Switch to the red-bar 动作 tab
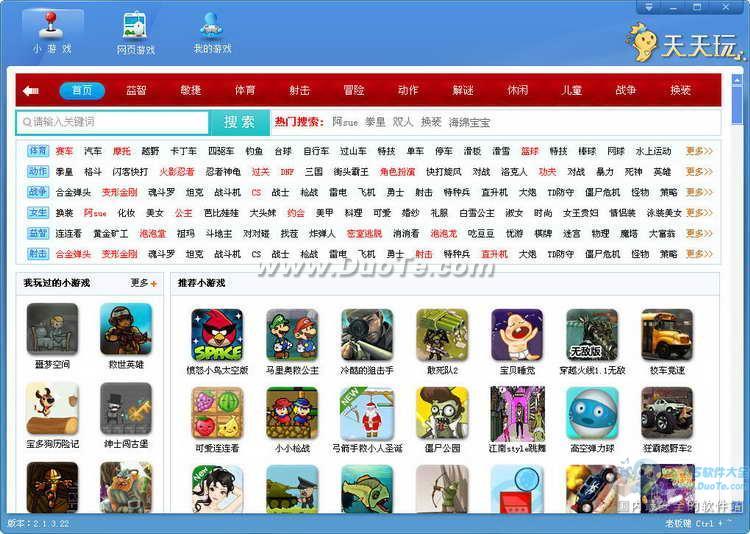Image resolution: width=750 pixels, height=534 pixels. tap(408, 90)
